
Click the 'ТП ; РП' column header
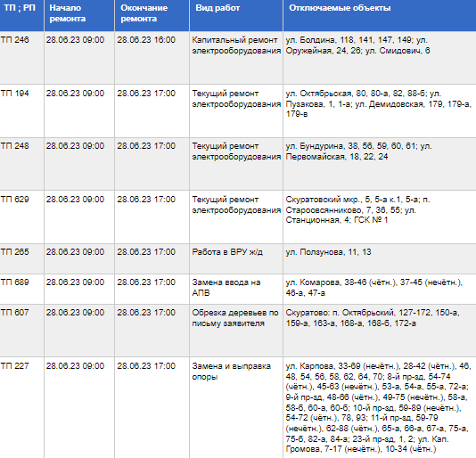(21, 15)
